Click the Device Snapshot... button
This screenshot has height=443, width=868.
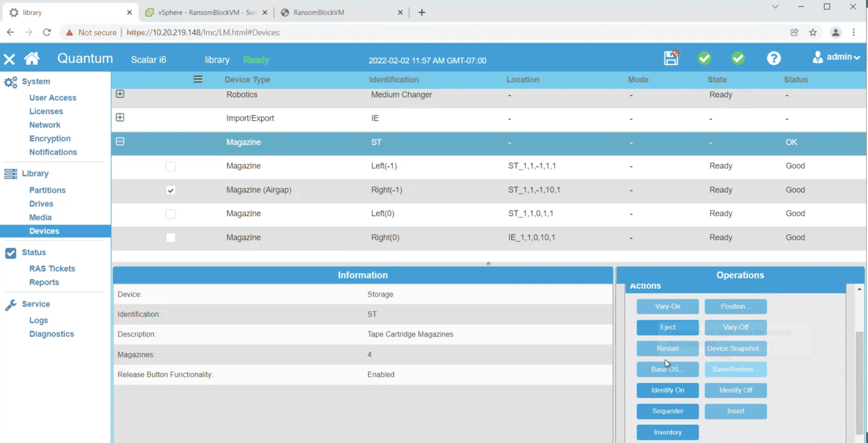(736, 348)
